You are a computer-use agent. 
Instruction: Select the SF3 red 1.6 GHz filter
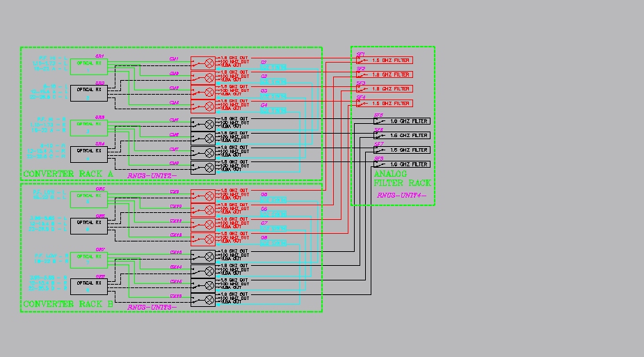pyautogui.click(x=385, y=89)
